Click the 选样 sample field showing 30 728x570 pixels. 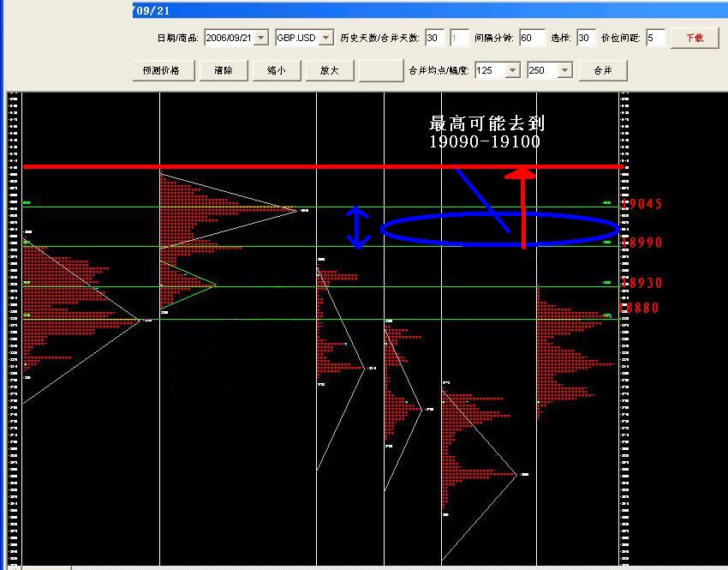coord(586,38)
